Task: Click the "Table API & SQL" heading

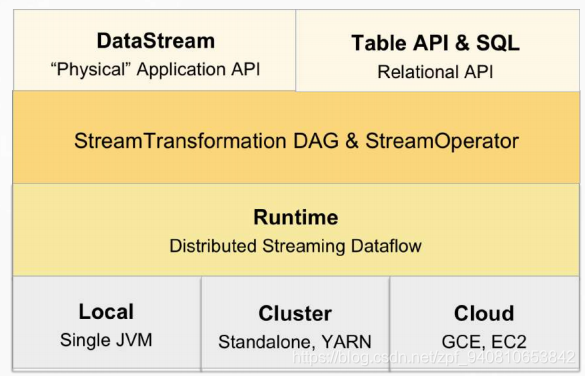Action: [x=435, y=43]
